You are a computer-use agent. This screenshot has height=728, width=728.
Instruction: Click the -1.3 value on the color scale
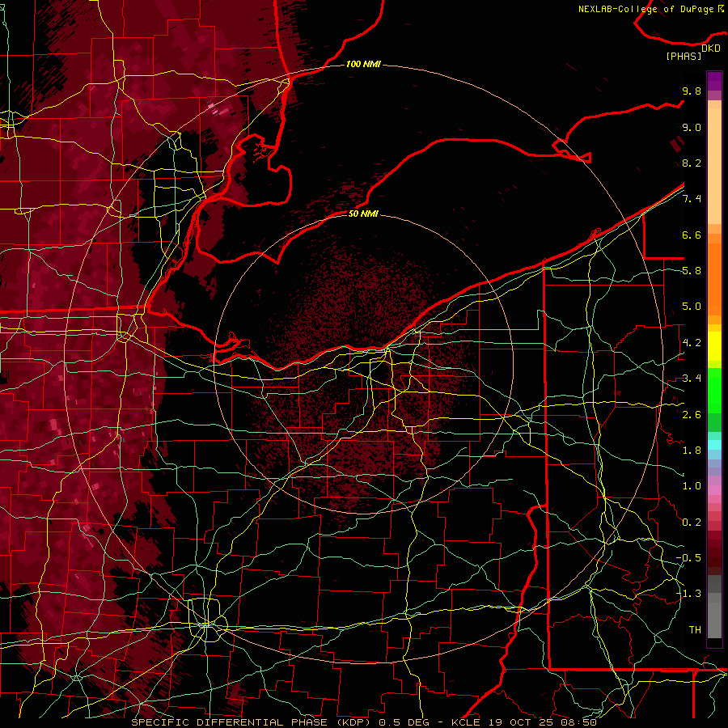point(688,594)
